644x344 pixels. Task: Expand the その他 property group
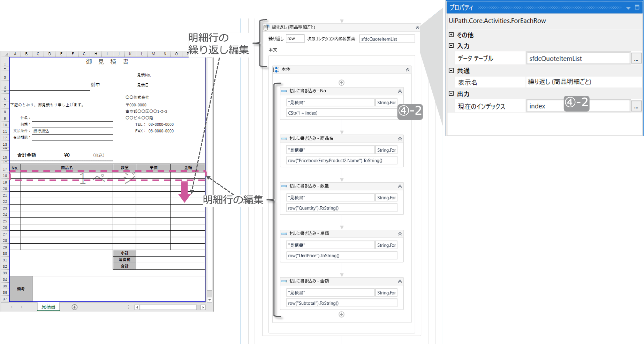[x=451, y=35]
